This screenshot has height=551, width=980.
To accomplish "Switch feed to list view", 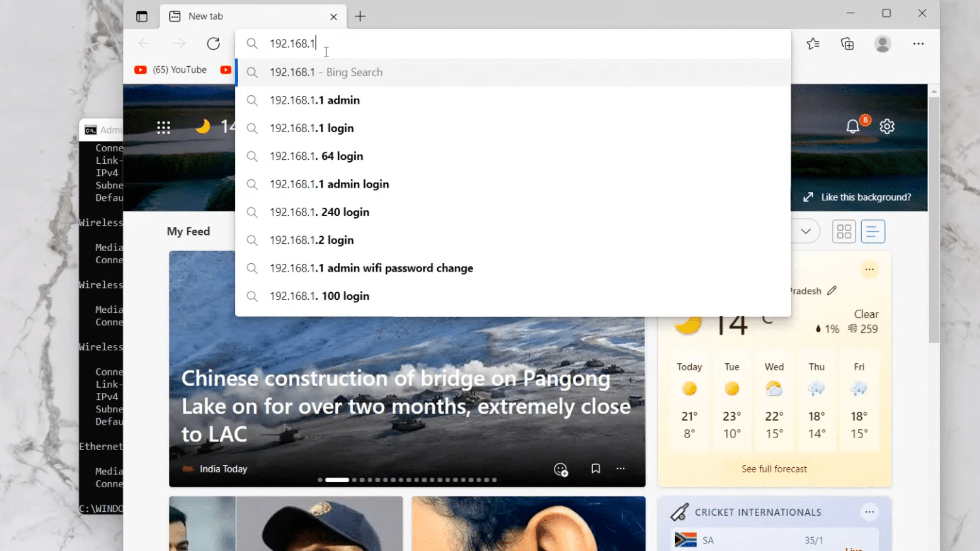I will (x=873, y=232).
